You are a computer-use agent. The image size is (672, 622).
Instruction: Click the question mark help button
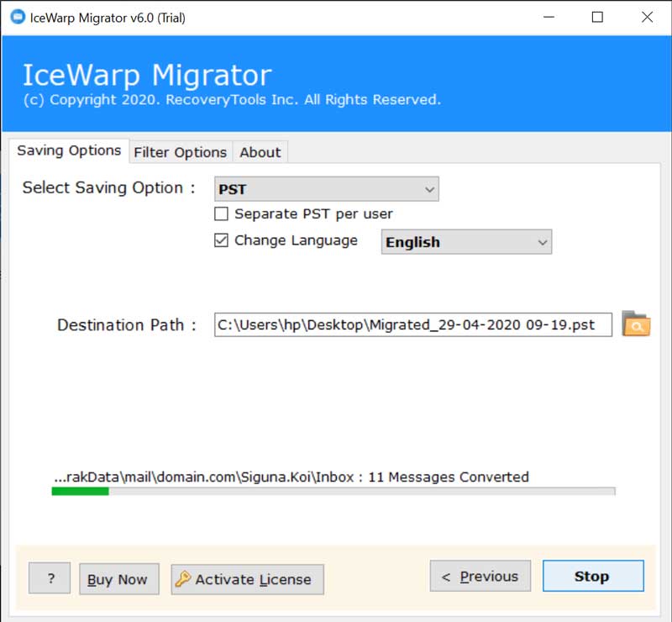click(x=50, y=578)
